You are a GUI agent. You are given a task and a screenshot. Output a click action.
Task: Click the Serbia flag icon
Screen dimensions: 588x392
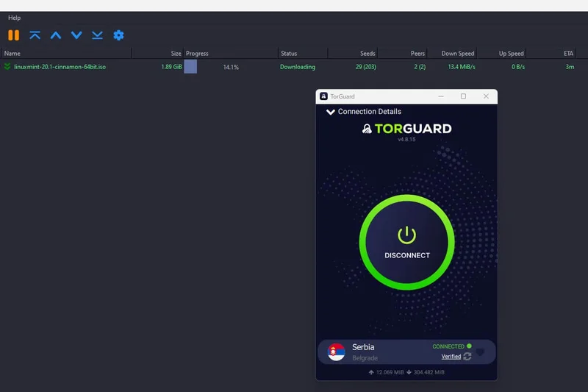pos(336,352)
